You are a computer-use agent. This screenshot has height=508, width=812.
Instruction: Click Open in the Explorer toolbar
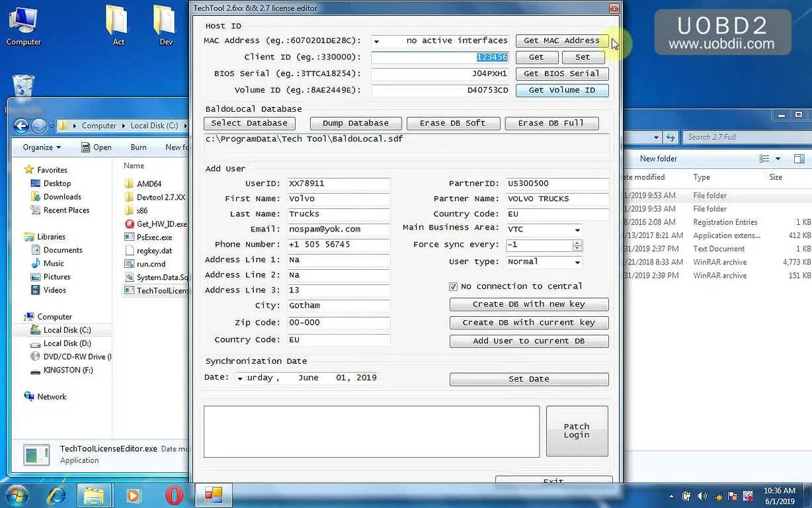97,148
